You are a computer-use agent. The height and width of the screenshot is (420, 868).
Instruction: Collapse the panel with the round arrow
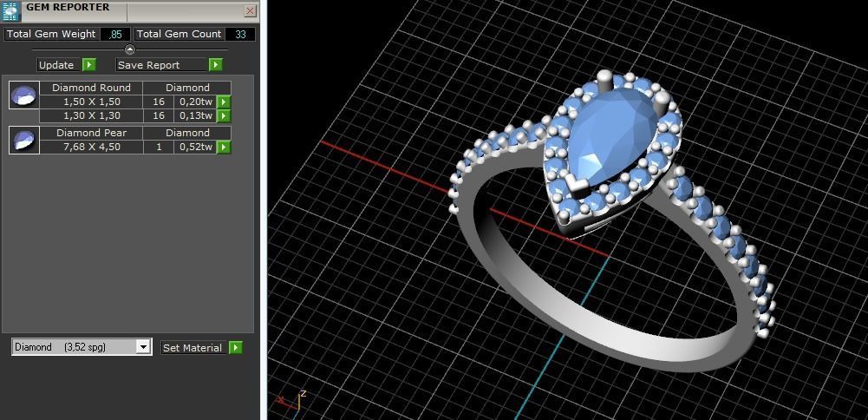[x=129, y=49]
